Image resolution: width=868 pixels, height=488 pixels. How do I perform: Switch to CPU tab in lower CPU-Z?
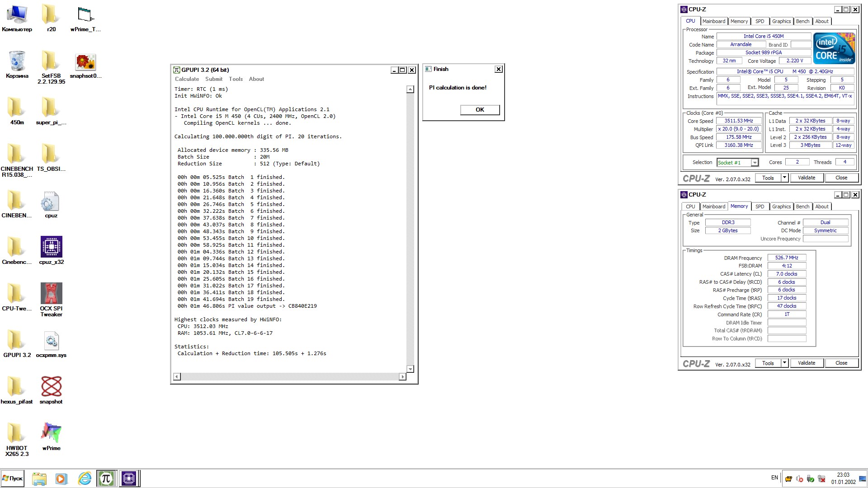690,206
